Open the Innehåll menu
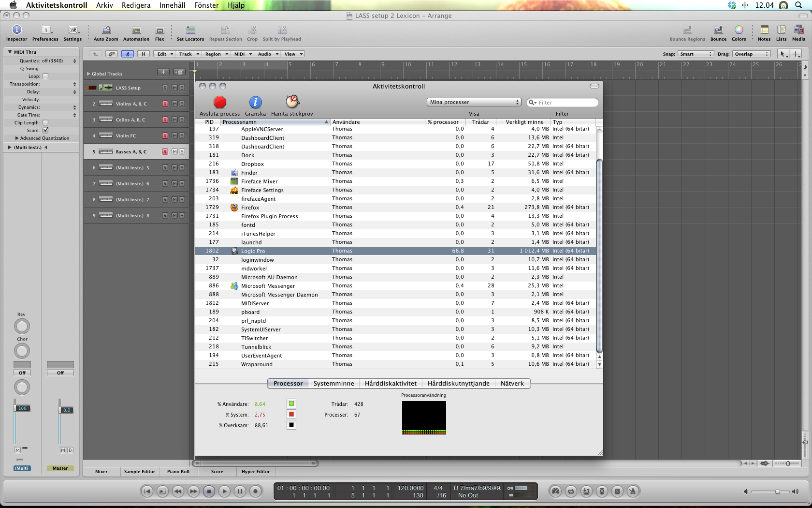Viewport: 812px width, 508px height. [x=172, y=5]
